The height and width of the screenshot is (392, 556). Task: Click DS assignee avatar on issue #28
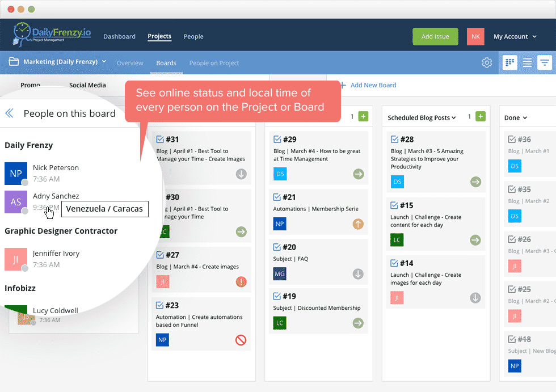point(398,182)
